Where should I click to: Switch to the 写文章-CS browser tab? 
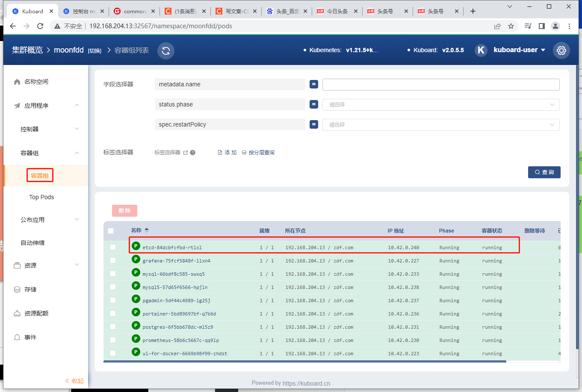click(236, 11)
